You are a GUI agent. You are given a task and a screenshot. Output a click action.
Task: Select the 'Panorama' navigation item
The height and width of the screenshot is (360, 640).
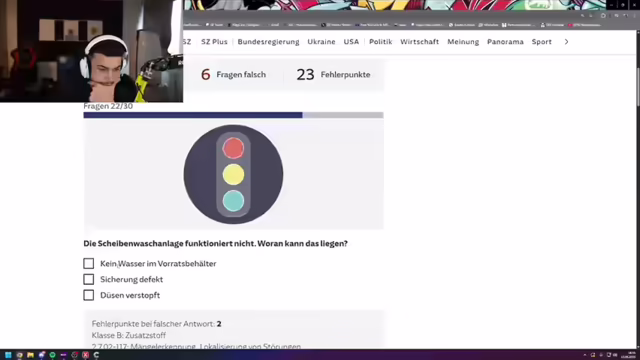[x=505, y=42]
